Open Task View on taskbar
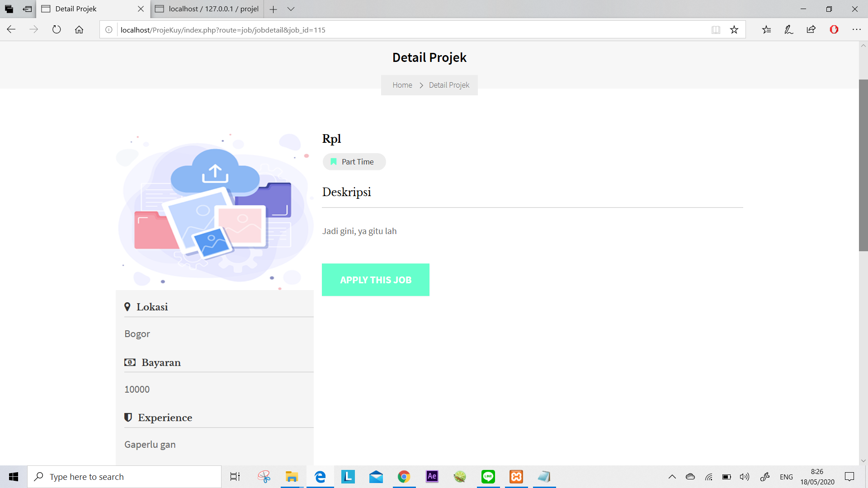 coord(235,477)
